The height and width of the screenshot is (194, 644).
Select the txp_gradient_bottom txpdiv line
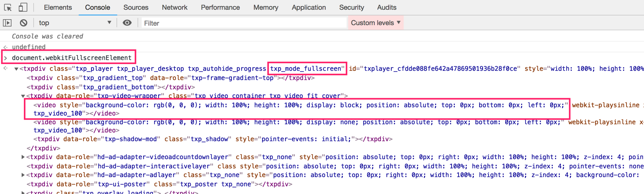[111, 87]
